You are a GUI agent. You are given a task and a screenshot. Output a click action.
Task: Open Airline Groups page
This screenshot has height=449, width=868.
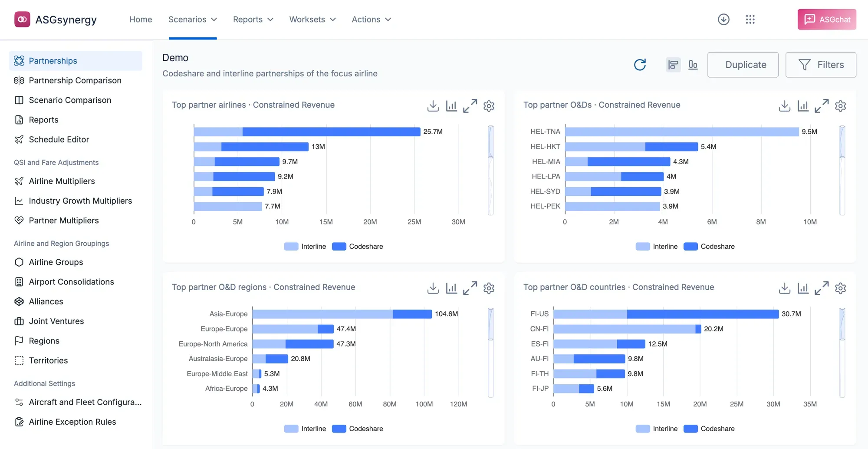pos(76,262)
